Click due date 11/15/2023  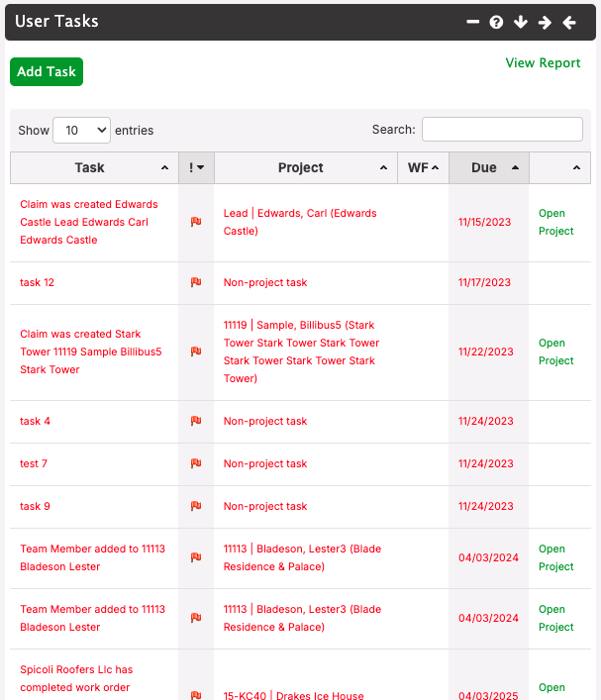(484, 222)
